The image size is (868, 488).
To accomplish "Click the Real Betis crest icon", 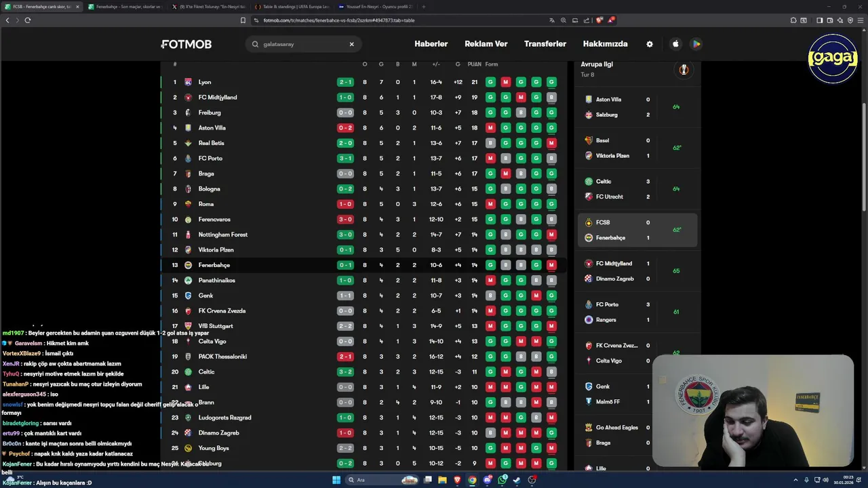I will pyautogui.click(x=188, y=143).
